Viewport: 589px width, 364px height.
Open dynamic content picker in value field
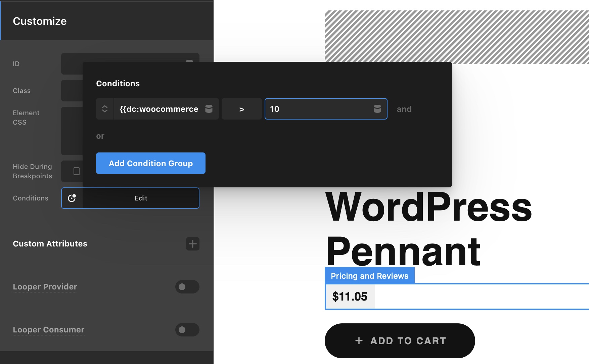pos(377,109)
